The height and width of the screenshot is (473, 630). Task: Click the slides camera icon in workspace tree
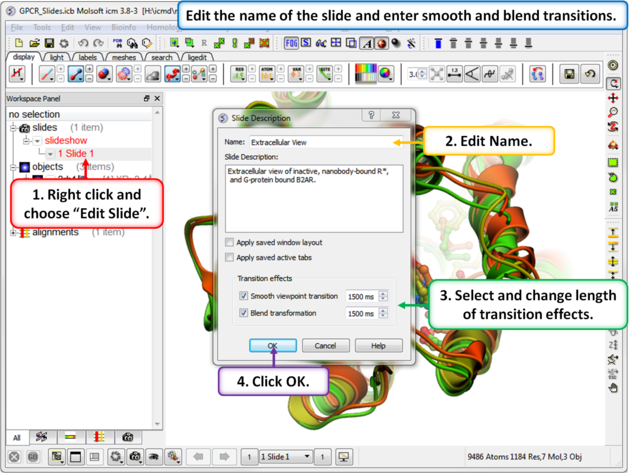coord(24,128)
